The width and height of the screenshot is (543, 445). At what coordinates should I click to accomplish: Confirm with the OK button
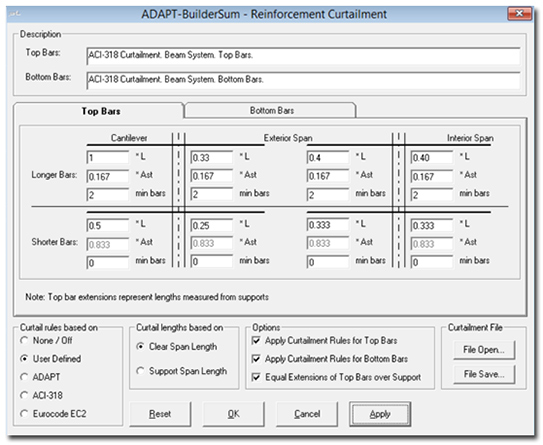coord(233,414)
